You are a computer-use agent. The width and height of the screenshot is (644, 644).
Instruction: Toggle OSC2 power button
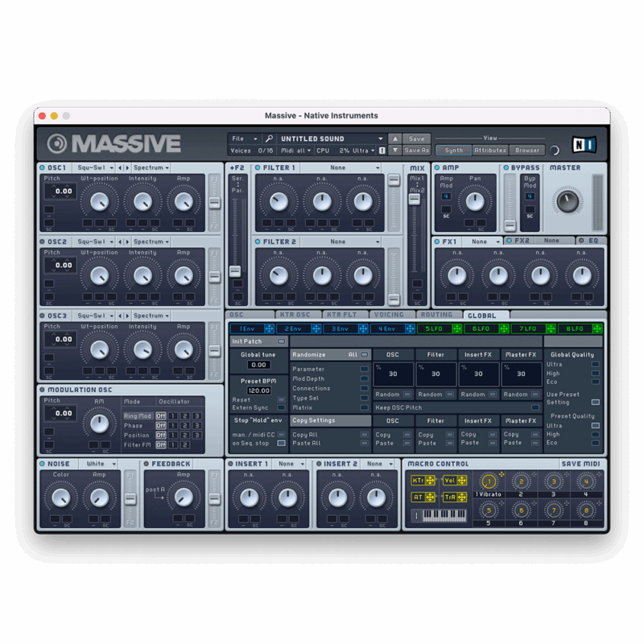tap(43, 242)
